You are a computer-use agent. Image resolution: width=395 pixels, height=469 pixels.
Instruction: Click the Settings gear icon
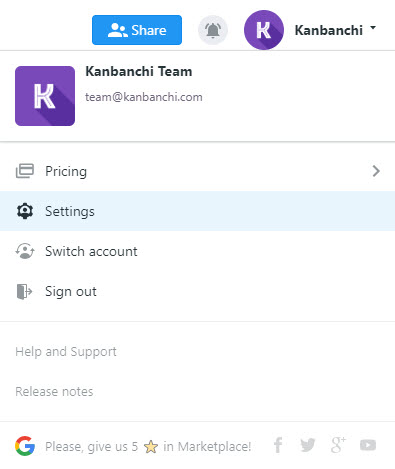pyautogui.click(x=25, y=211)
